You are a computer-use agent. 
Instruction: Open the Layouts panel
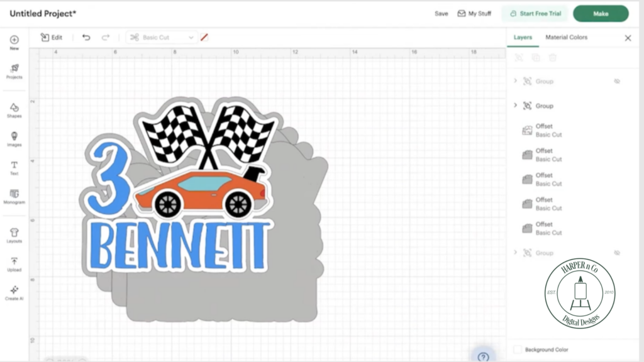14,235
